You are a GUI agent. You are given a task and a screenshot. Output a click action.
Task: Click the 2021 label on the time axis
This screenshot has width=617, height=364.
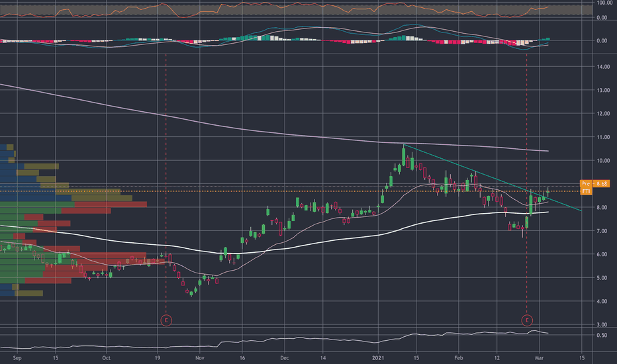[x=378, y=358]
